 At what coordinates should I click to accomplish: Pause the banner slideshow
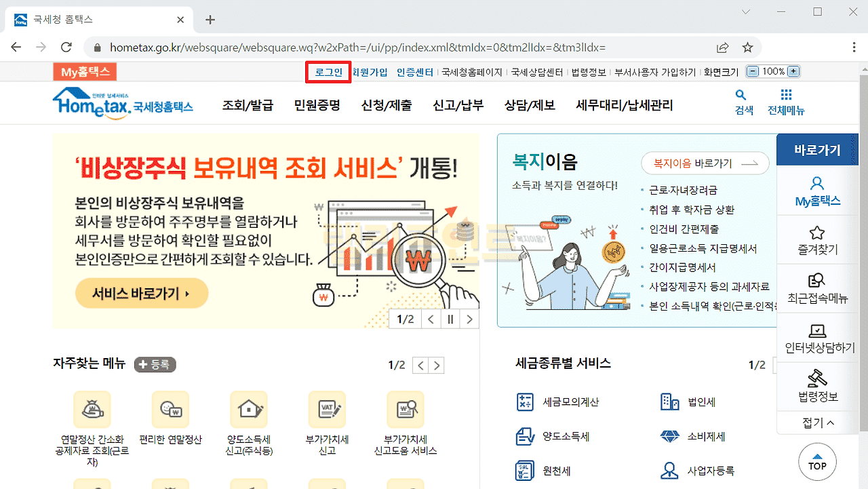[450, 319]
